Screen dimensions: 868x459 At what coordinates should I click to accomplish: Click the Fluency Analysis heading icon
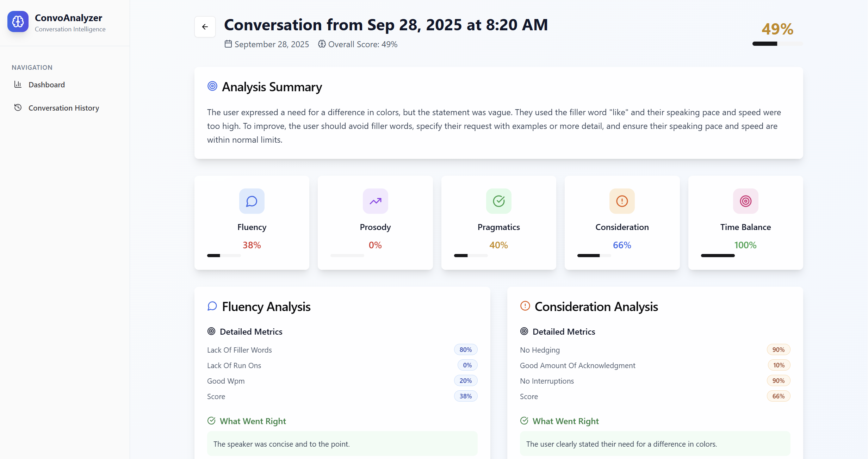212,306
